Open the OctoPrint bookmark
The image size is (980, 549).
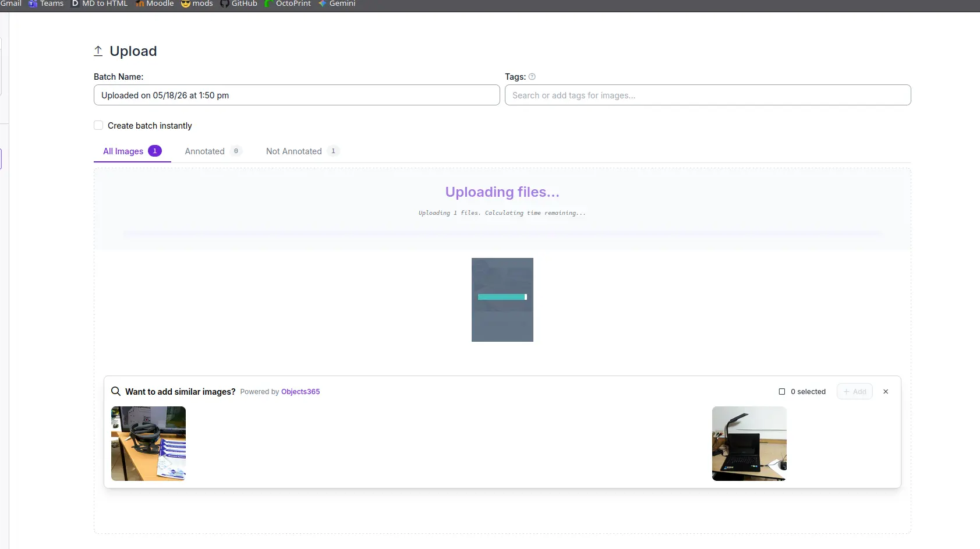(288, 3)
